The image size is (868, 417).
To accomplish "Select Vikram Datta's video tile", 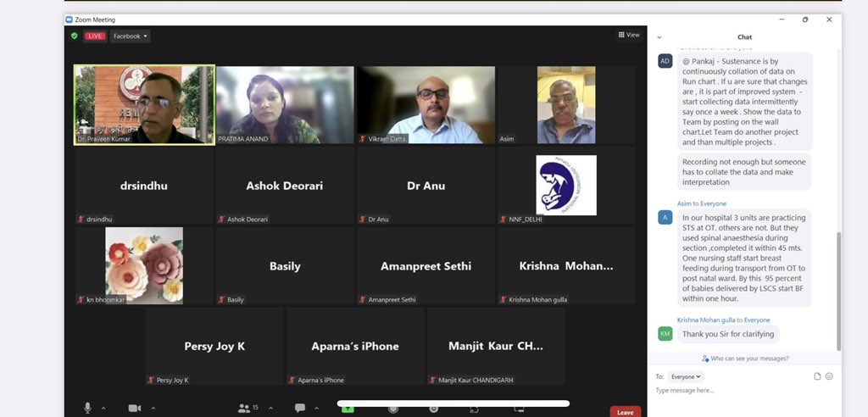I will click(426, 104).
